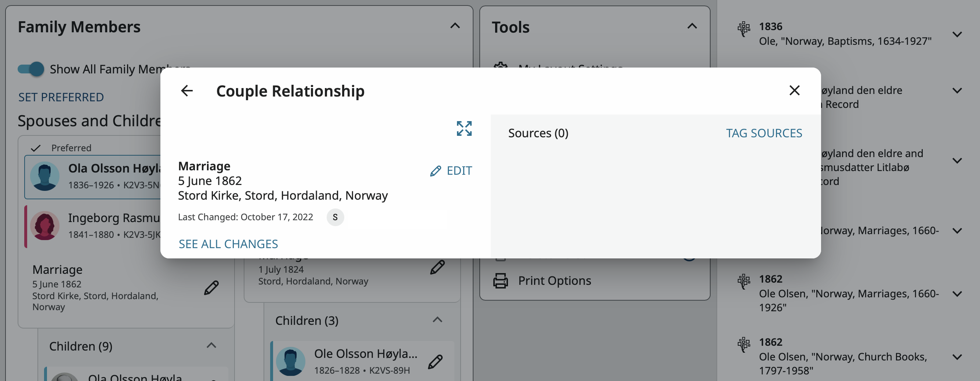Screen dimensions: 980x381
Task: Click the back arrow in Couple Relationship dialog
Action: [x=187, y=91]
